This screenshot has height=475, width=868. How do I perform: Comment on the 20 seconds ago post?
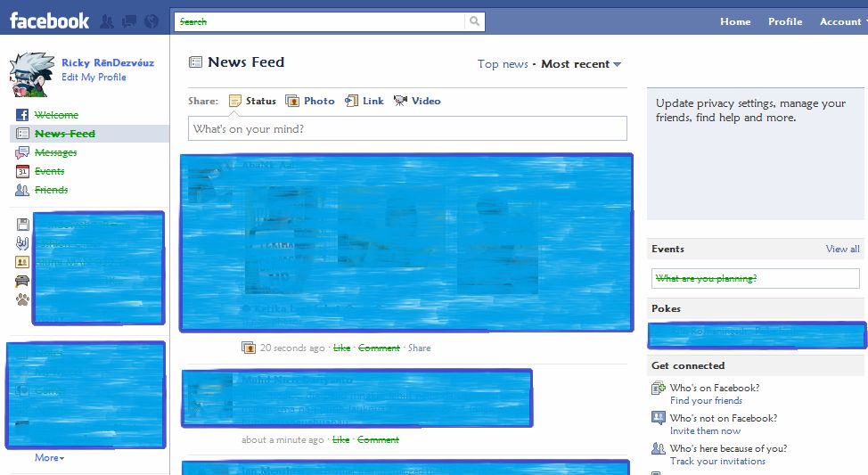click(x=379, y=348)
